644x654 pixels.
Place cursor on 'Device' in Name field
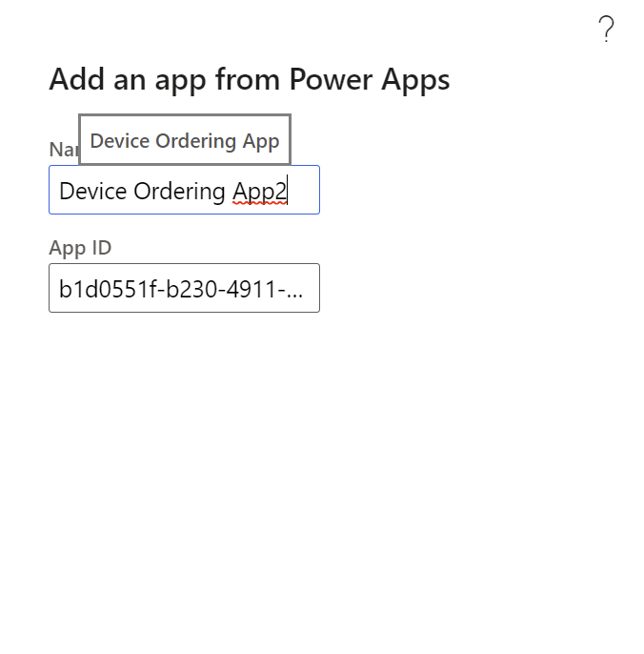click(x=93, y=191)
